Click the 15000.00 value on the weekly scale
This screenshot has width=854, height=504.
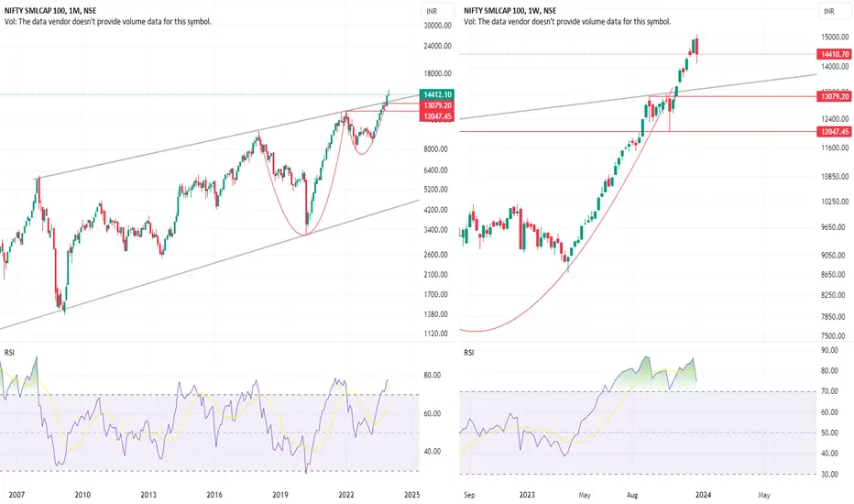click(x=835, y=37)
